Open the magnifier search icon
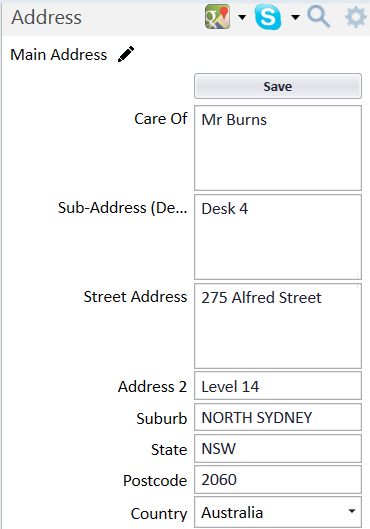Image resolution: width=370 pixels, height=529 pixels. (319, 17)
